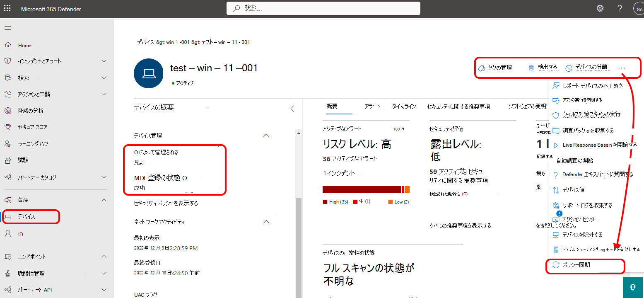Image resolution: width=644 pixels, height=298 pixels.
Task: Open the settings gear icon
Action: pyautogui.click(x=600, y=9)
